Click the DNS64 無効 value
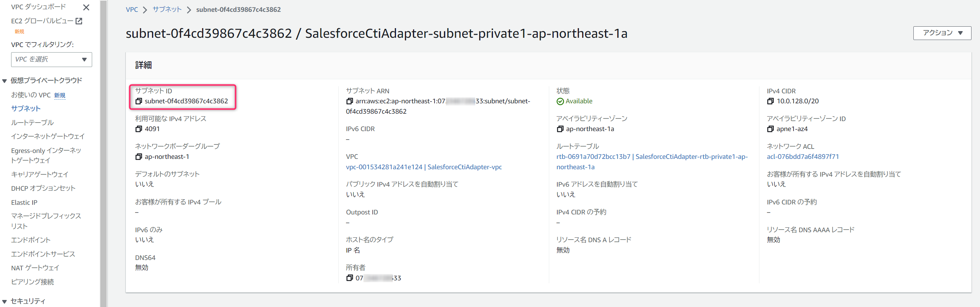980x307 pixels. pyautogui.click(x=141, y=268)
